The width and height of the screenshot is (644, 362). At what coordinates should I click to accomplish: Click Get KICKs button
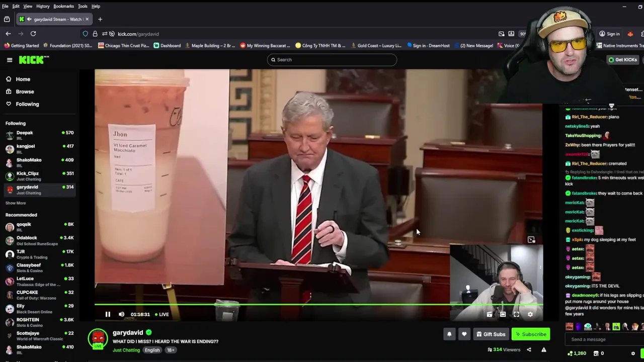(x=623, y=59)
